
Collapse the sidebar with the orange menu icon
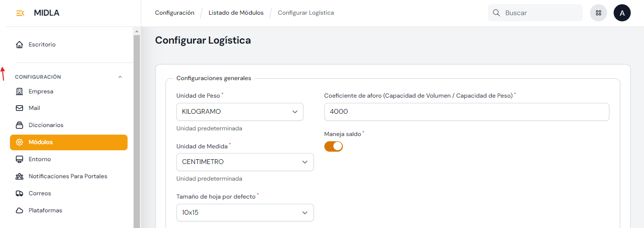click(20, 13)
